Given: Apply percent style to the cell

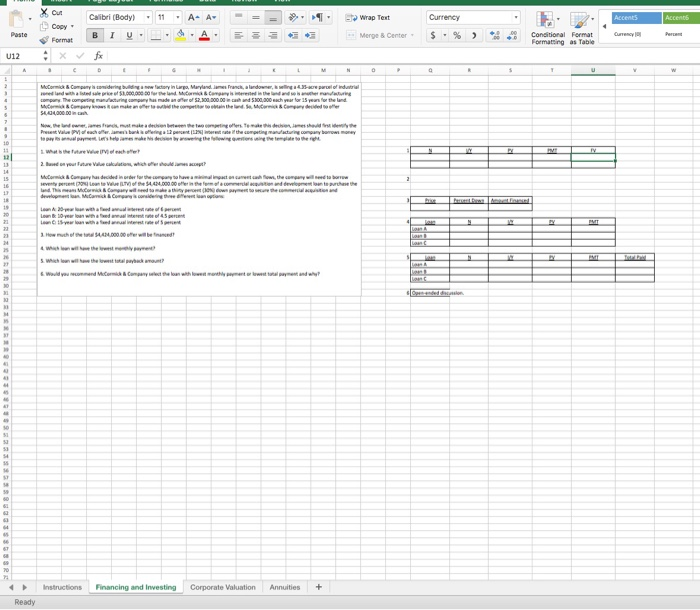Looking at the screenshot, I should tap(457, 35).
